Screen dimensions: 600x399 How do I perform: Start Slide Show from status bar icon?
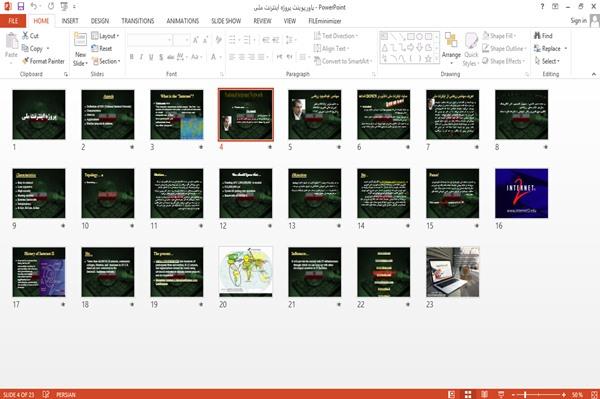click(x=501, y=394)
